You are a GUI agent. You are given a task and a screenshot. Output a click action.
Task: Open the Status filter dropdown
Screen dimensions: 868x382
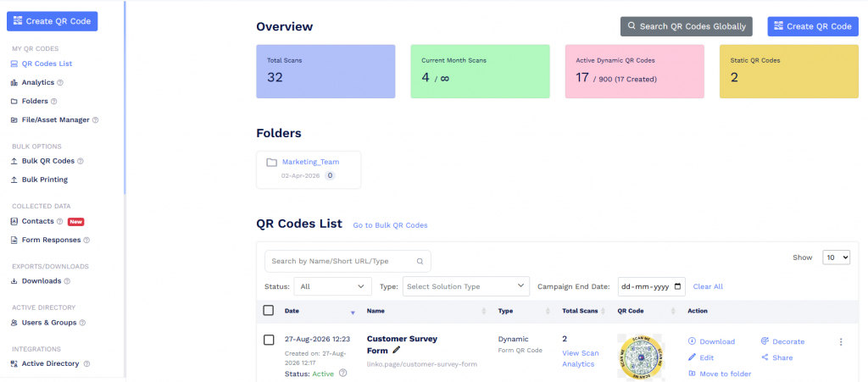pos(332,286)
